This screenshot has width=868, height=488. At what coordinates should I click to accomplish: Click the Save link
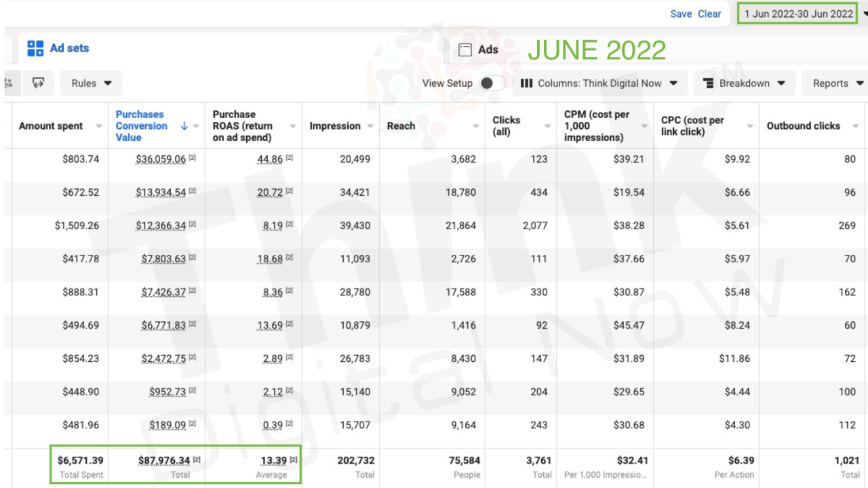[x=681, y=14]
